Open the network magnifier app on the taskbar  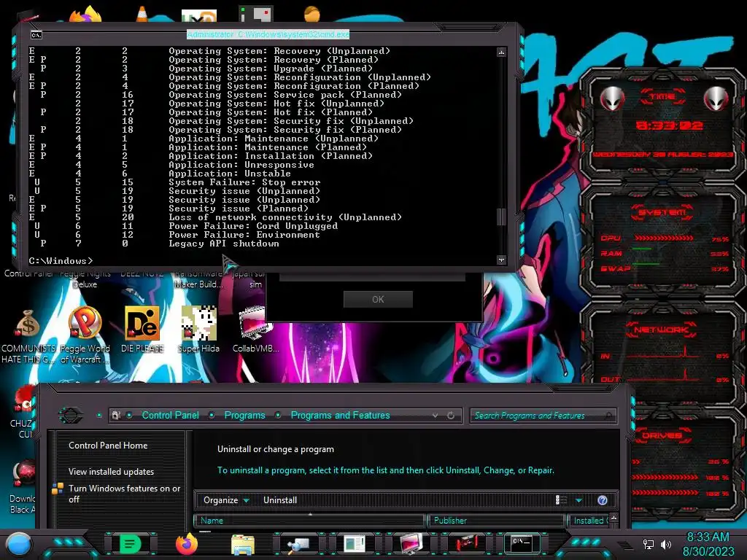[298, 544]
